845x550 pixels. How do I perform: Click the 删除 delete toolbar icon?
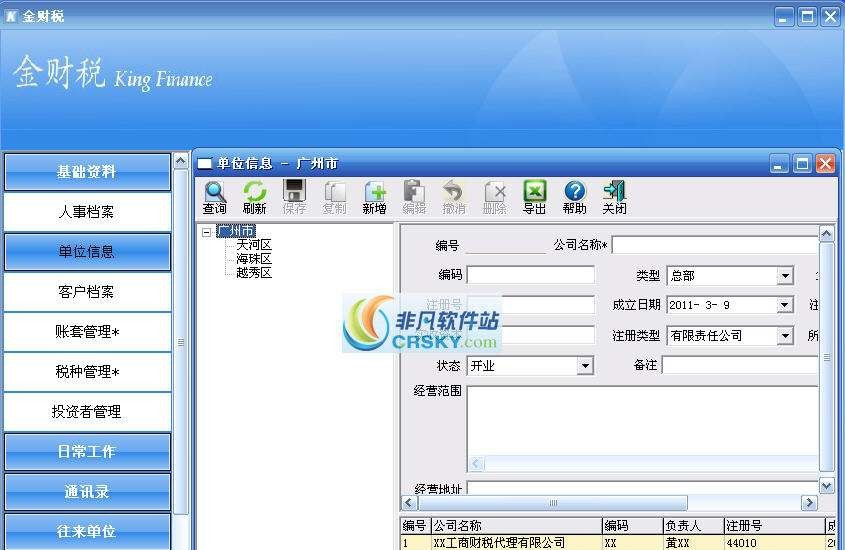(x=494, y=197)
